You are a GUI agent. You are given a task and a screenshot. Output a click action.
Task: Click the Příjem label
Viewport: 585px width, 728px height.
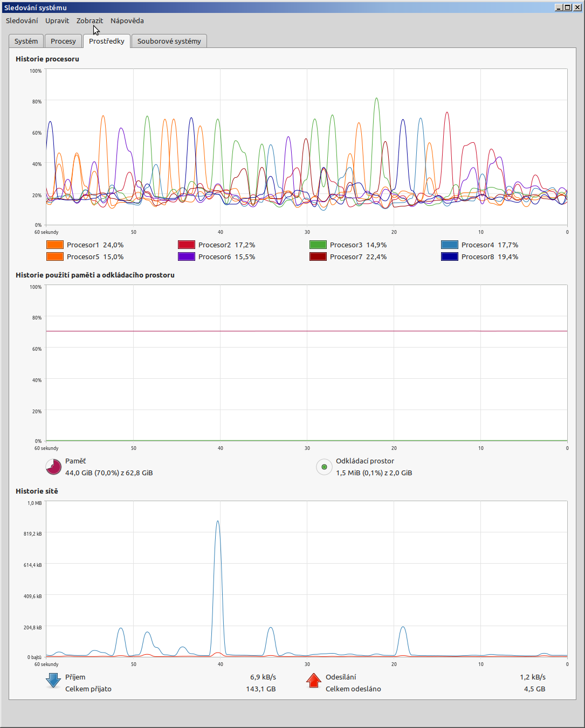click(75, 677)
